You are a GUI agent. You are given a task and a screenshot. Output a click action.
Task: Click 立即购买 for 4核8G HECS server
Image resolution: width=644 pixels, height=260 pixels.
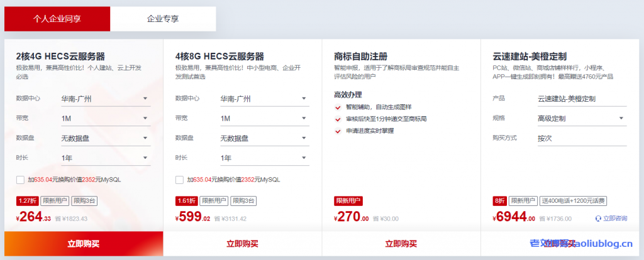coord(242,244)
